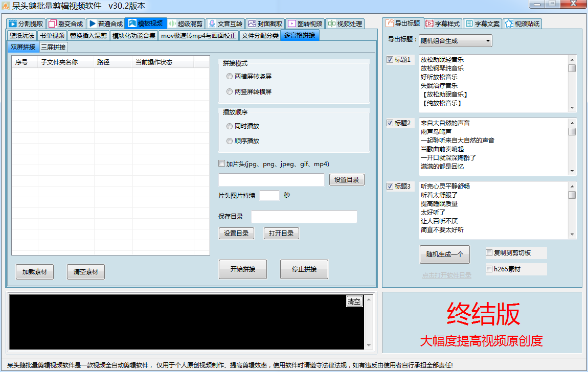This screenshot has height=372, width=588.
Task: Uncheck the 标题2 checkbox
Action: [x=390, y=123]
